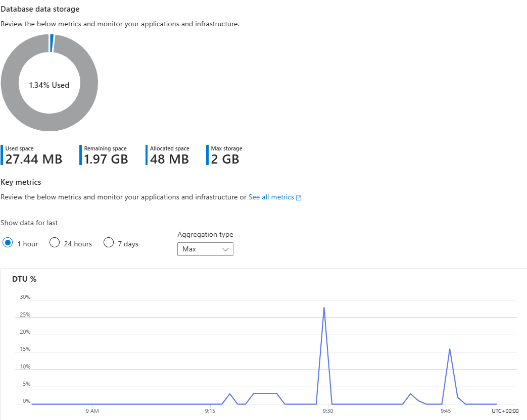Choose the 7 days radio option

[x=109, y=243]
